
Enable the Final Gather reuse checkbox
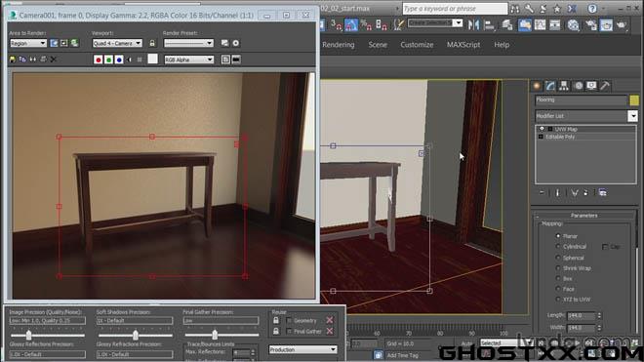click(289, 331)
